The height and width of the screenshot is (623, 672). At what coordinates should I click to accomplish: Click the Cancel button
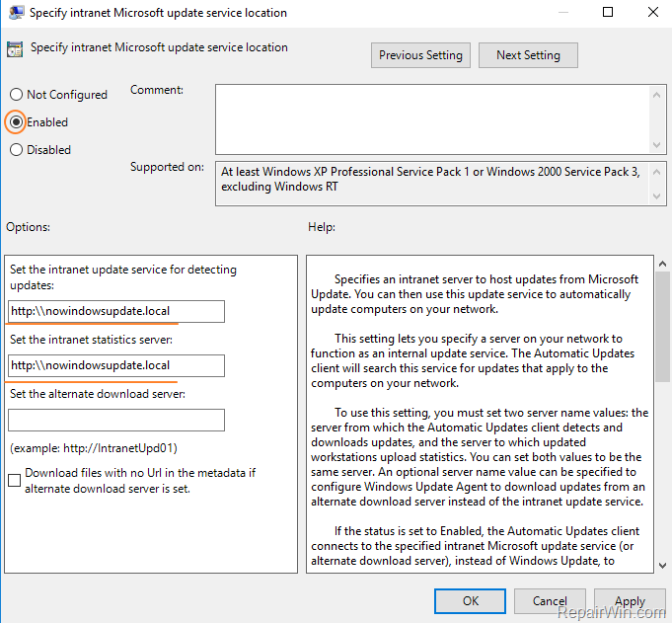tap(550, 601)
